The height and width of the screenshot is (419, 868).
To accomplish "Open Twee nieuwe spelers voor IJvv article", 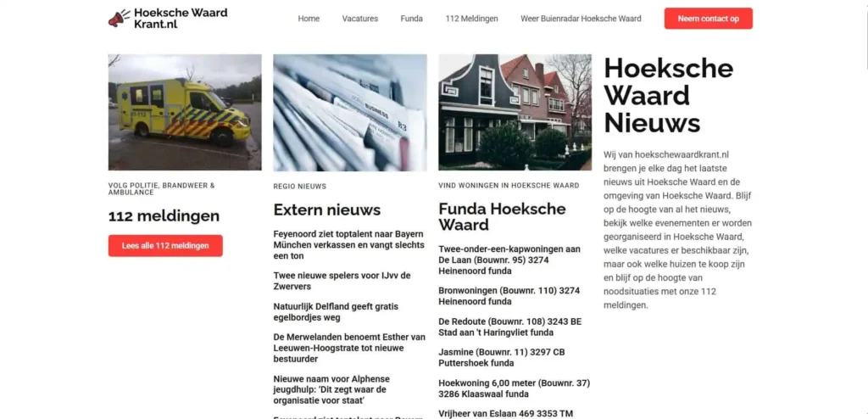I will [342, 281].
